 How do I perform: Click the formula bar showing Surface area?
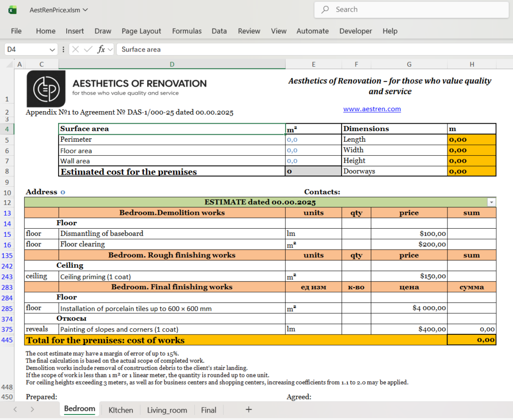point(315,50)
